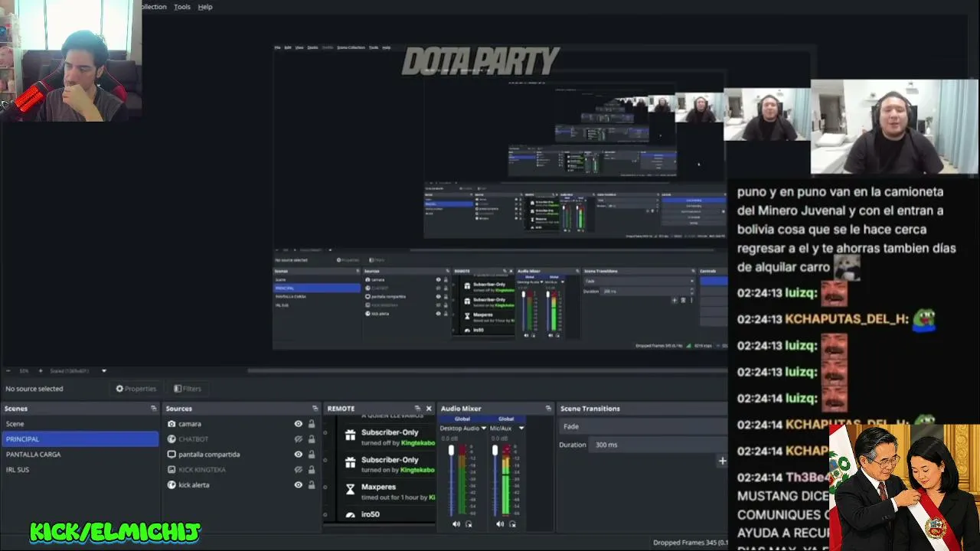Hide the kick alerta source
The height and width of the screenshot is (551, 980).
click(299, 485)
